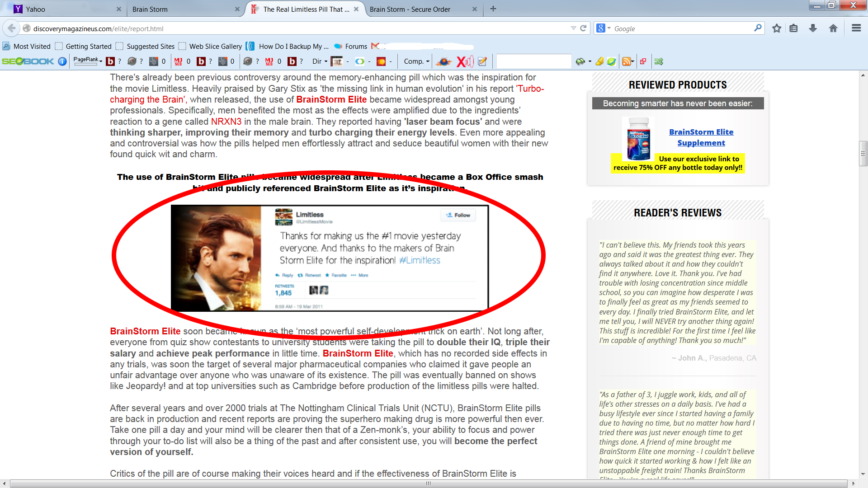Click into the Google search field

pos(683,28)
